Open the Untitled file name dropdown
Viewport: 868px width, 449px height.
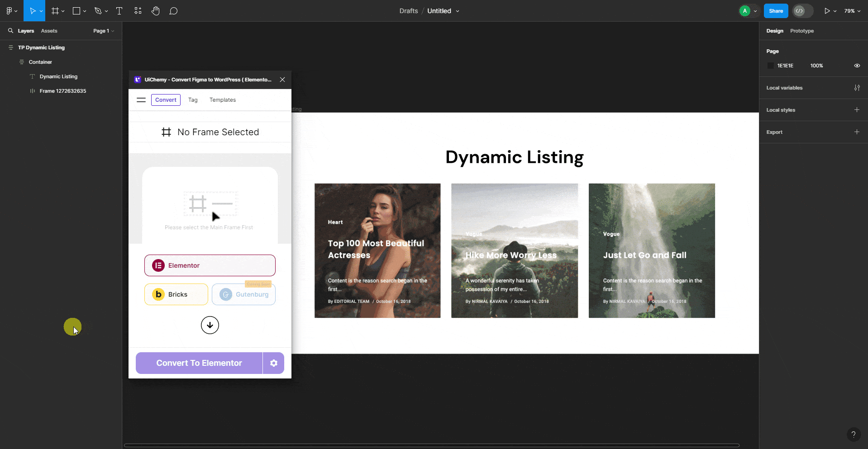[458, 10]
